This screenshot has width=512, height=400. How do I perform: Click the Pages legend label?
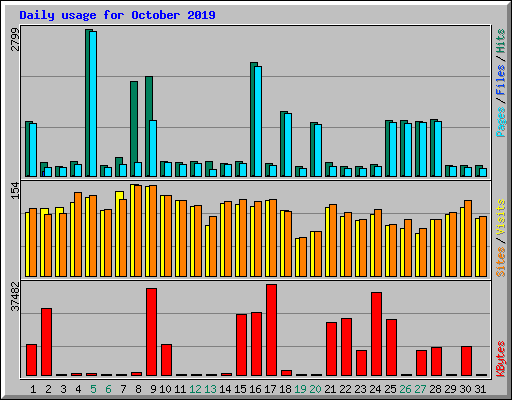coord(501,122)
